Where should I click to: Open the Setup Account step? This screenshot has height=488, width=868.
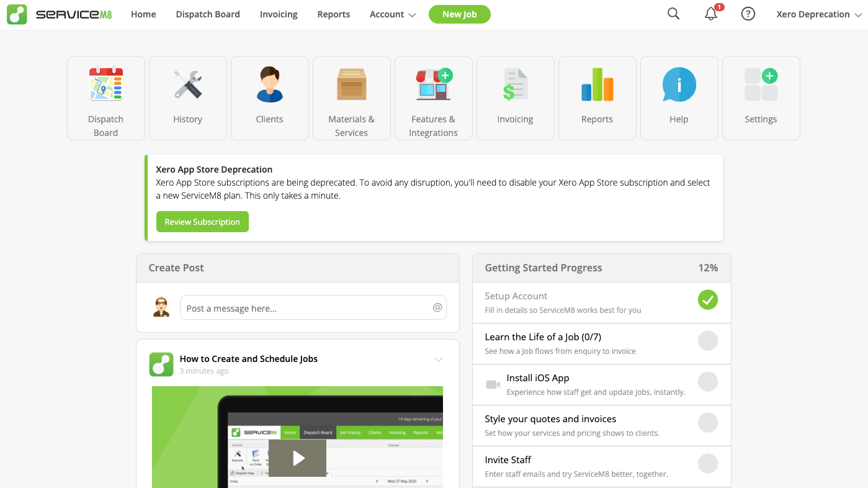click(x=602, y=302)
